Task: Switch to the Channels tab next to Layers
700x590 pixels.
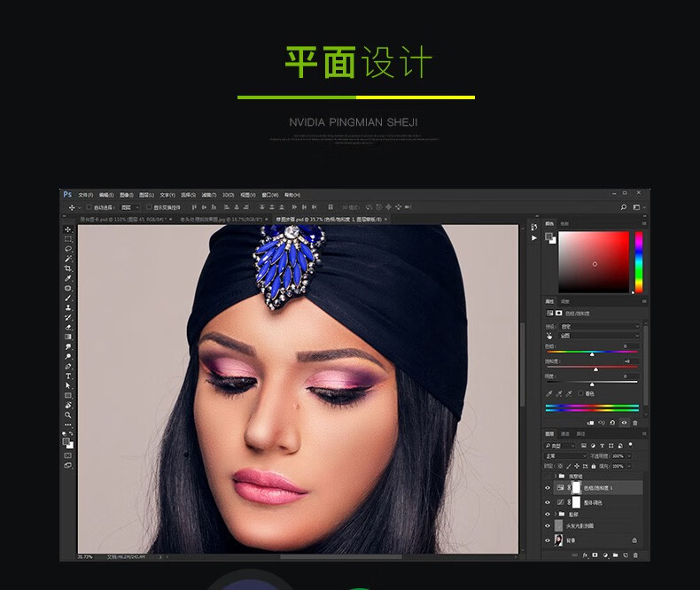Action: (x=564, y=434)
